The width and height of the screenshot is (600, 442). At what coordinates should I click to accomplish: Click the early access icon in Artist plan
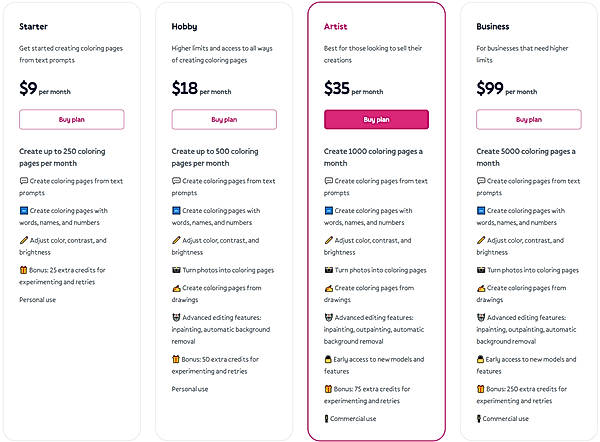(328, 359)
